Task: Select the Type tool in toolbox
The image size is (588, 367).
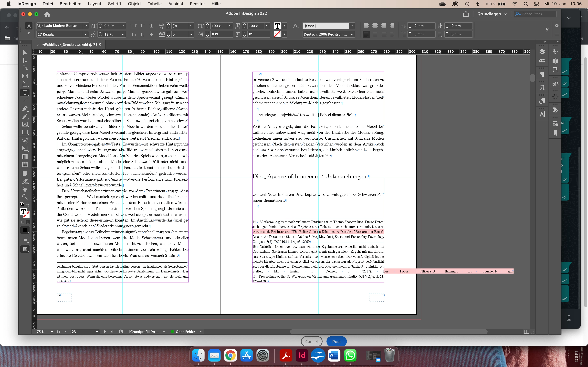Action: tap(25, 93)
